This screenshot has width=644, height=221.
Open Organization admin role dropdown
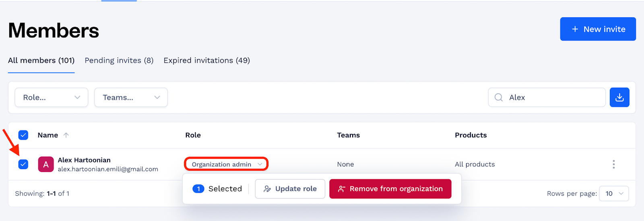pos(227,164)
